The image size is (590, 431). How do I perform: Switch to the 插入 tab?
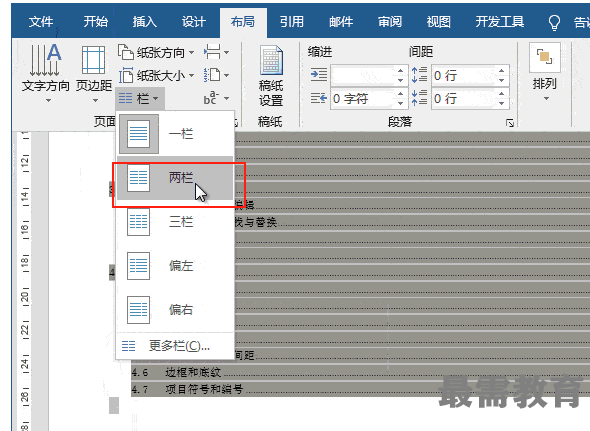click(144, 22)
